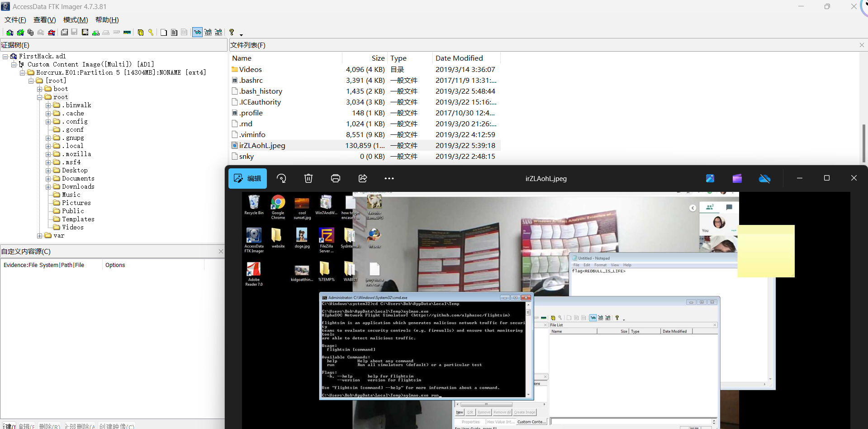The width and height of the screenshot is (868, 429).
Task: Rotate the image in photo viewer
Action: point(281,179)
